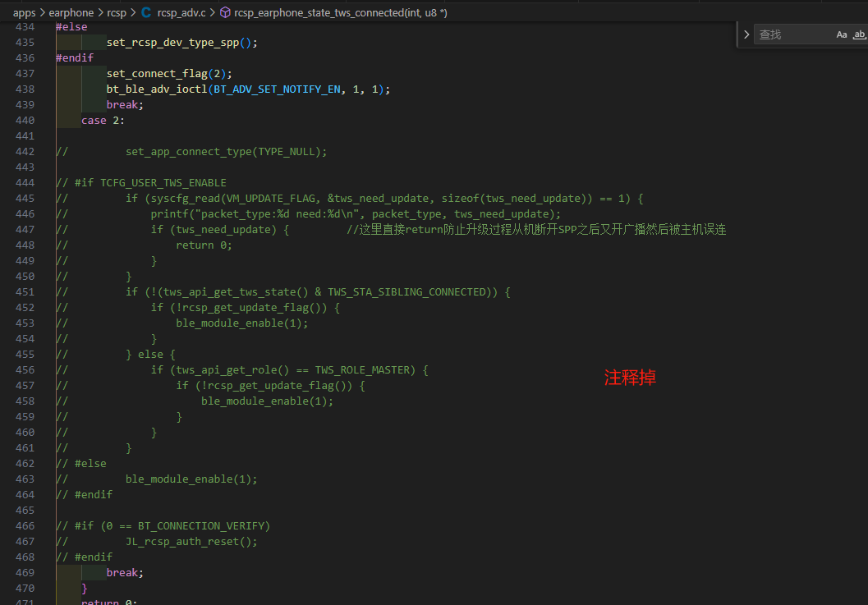
Task: Click the #endif directive on line 436
Action: click(x=75, y=57)
